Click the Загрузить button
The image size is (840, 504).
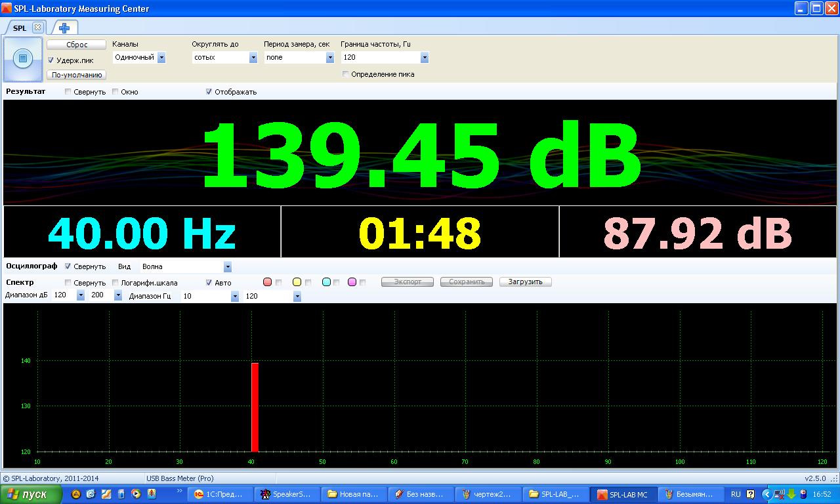click(x=526, y=282)
